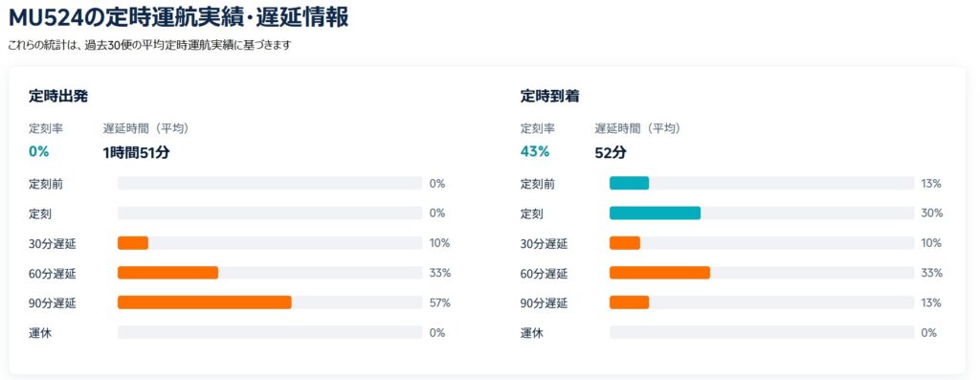Select the MU524の定時運航実績・遅延情報 heading
Screen dimensions: 980x380
(179, 17)
